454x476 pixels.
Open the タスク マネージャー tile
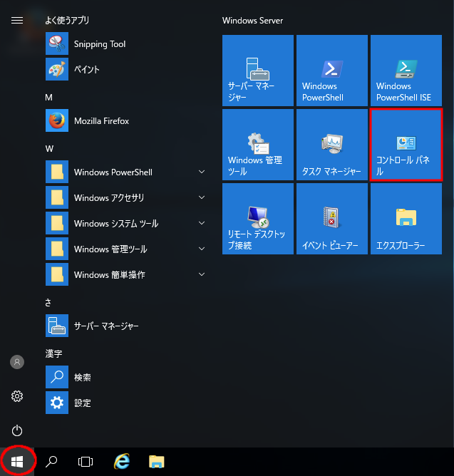[331, 145]
